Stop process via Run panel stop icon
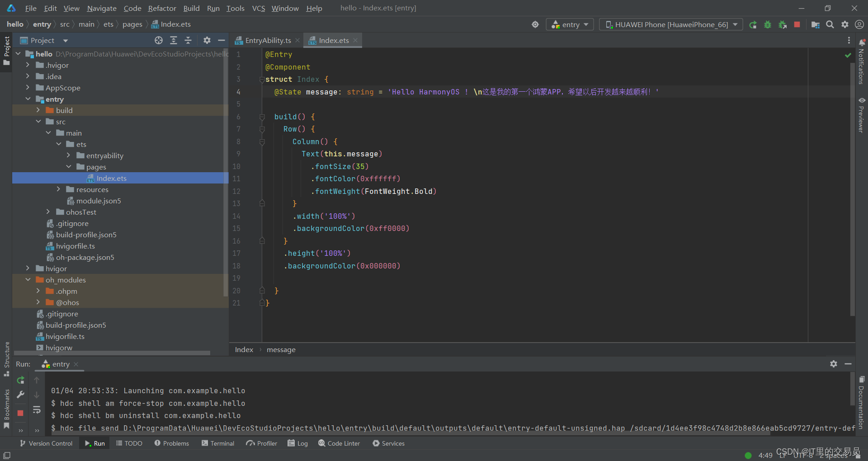Screen dimensions: 868x461 click(20, 413)
